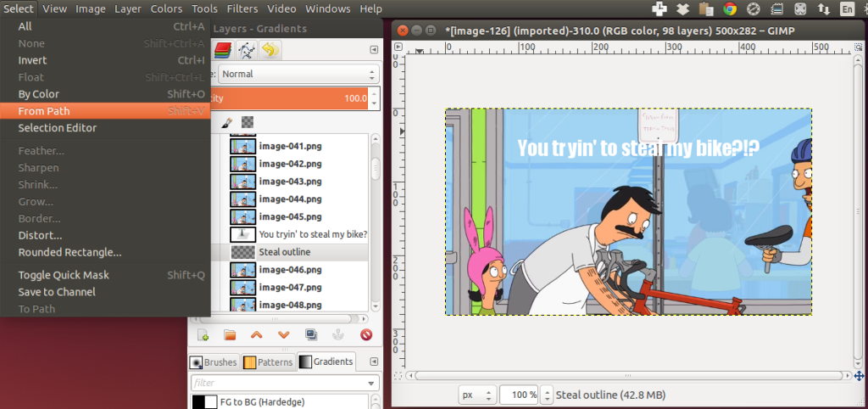
Task: Open the Gradients dock configure menu arrow
Action: (374, 361)
